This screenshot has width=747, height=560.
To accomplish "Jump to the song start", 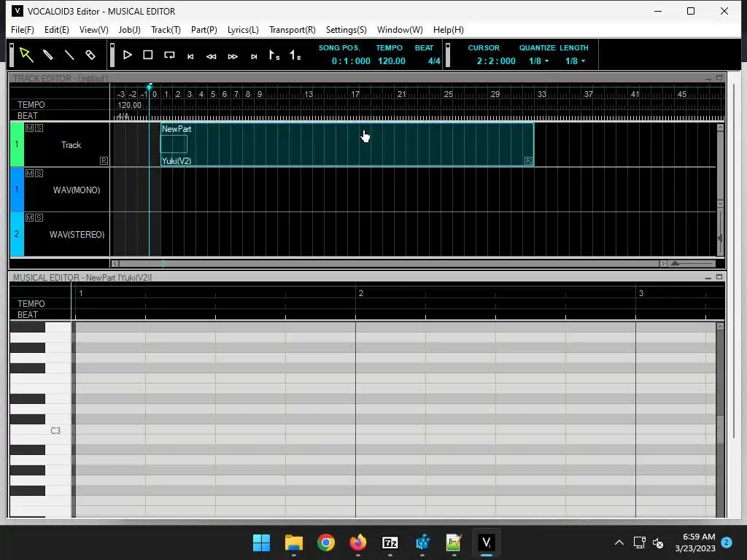I will click(190, 56).
